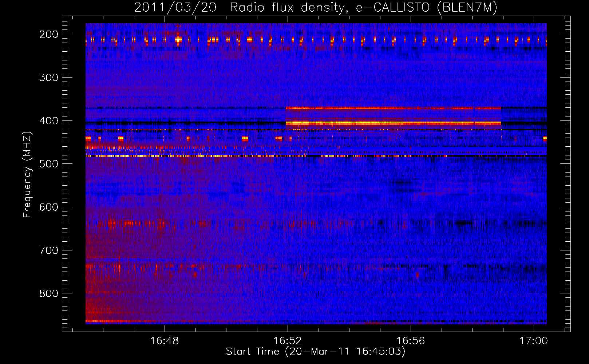
Task: Click the 17:00 time tick label
Action: [534, 341]
